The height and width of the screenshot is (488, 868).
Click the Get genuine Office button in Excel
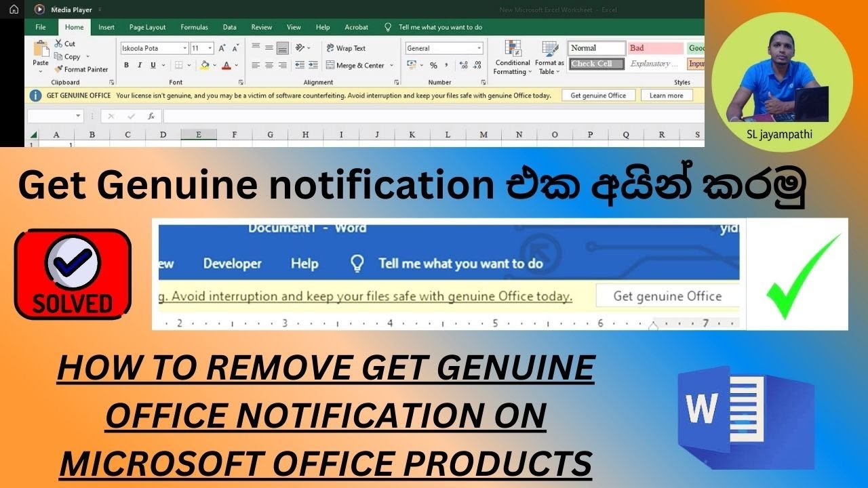coord(598,96)
